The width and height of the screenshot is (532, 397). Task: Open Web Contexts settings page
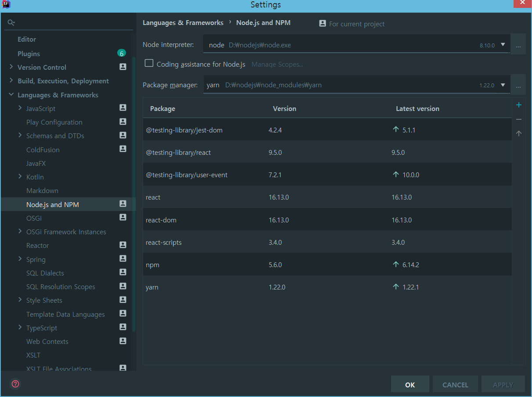tap(47, 342)
